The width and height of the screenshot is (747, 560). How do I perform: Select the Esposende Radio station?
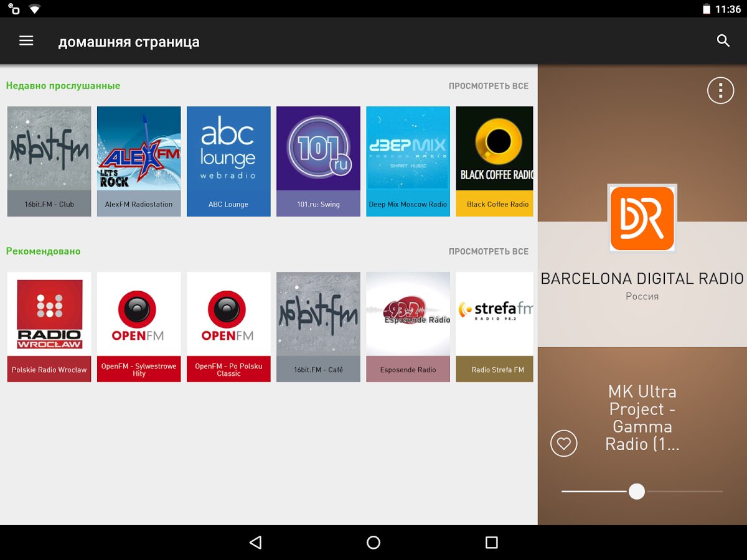coord(408,327)
